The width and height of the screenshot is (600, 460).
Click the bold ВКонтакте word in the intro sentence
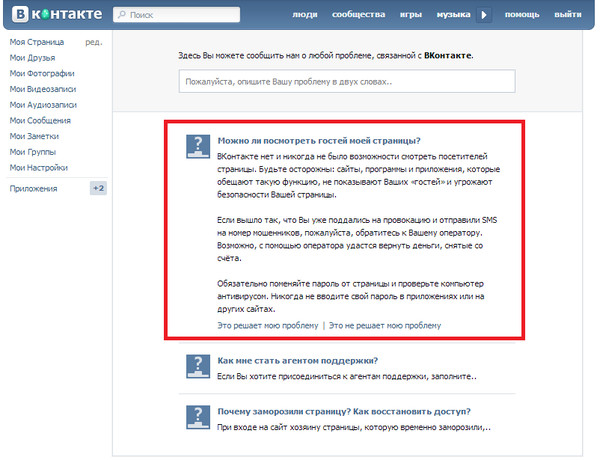pyautogui.click(x=448, y=55)
